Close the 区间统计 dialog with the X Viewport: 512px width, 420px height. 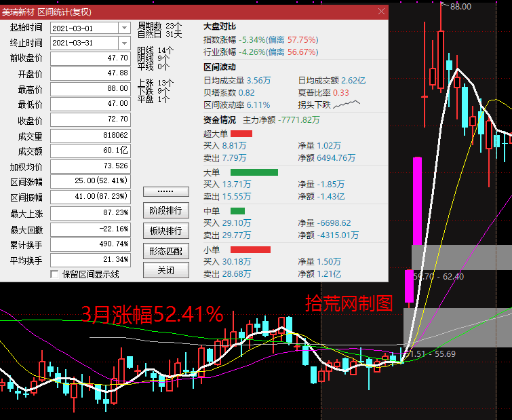coord(381,12)
